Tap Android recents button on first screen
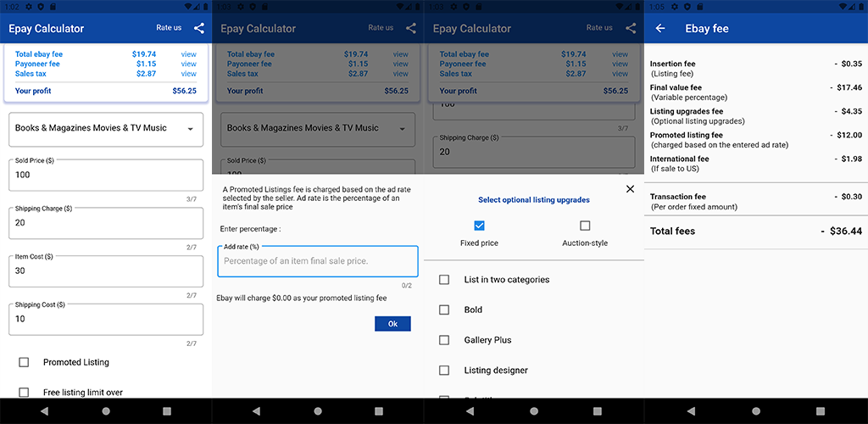 coord(167,411)
